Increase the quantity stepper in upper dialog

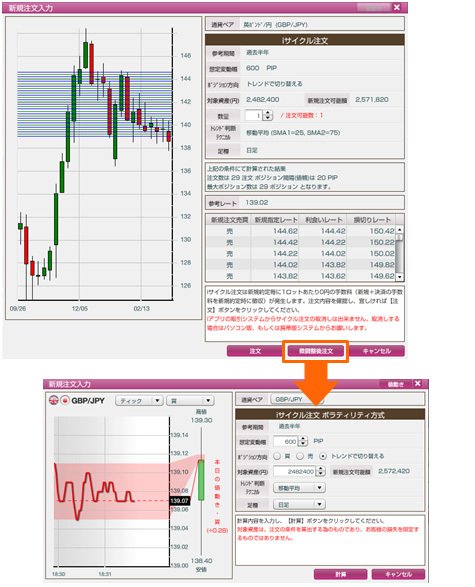click(268, 113)
